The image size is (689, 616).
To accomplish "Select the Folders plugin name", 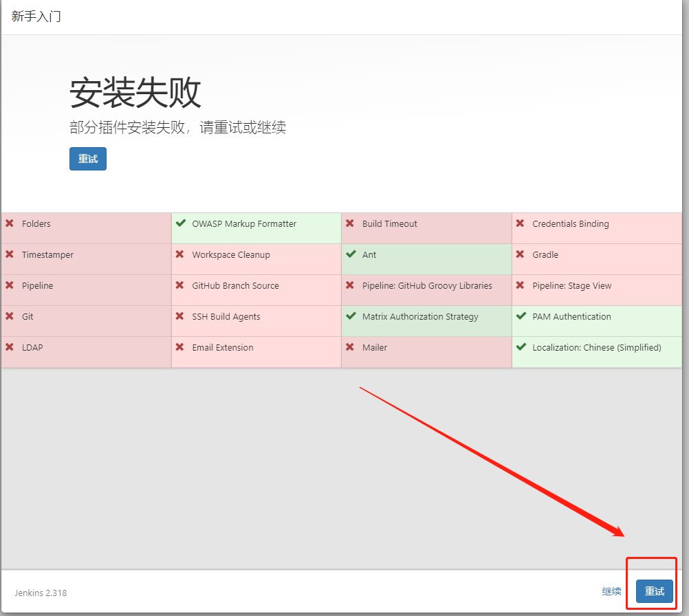I will pyautogui.click(x=36, y=223).
